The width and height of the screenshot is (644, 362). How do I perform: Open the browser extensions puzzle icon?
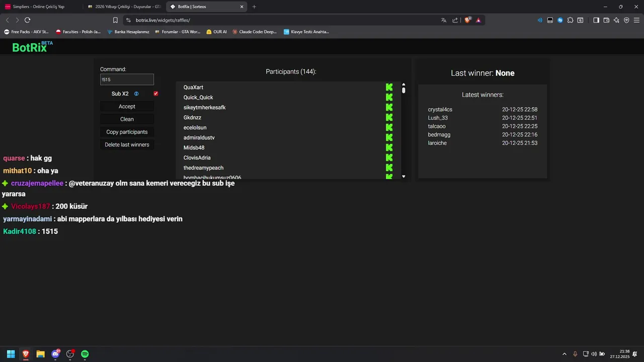pyautogui.click(x=570, y=20)
